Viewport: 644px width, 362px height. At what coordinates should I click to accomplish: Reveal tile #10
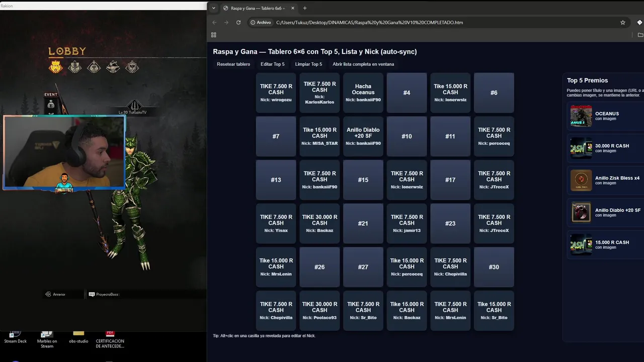click(407, 136)
